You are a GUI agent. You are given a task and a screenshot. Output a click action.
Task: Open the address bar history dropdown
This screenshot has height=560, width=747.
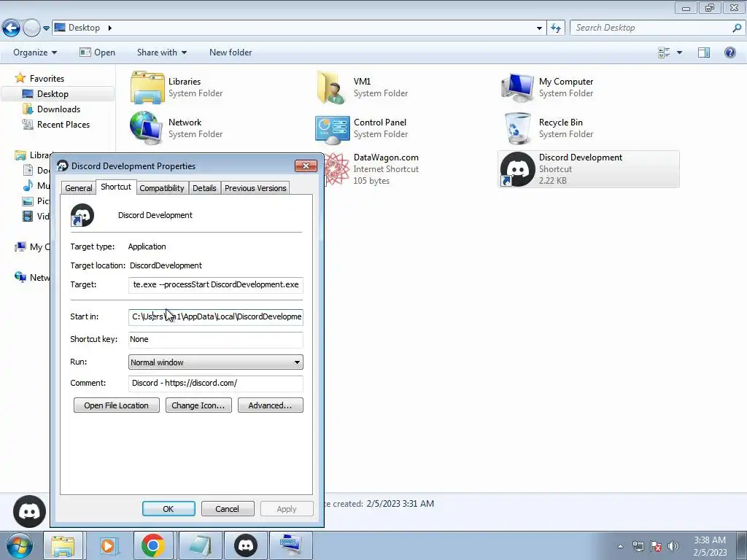coord(539,28)
